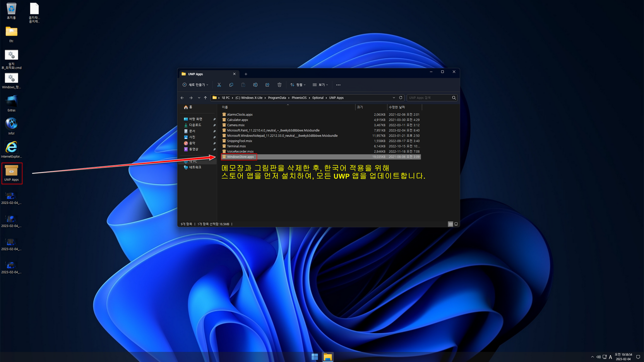Image resolution: width=644 pixels, height=362 pixels.
Task: Open the three-dot See more menu
Action: (338, 85)
